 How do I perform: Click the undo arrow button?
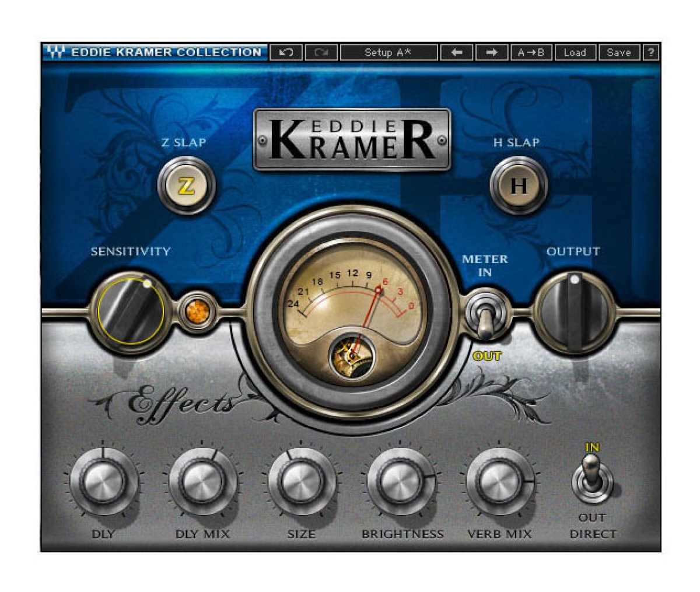286,52
